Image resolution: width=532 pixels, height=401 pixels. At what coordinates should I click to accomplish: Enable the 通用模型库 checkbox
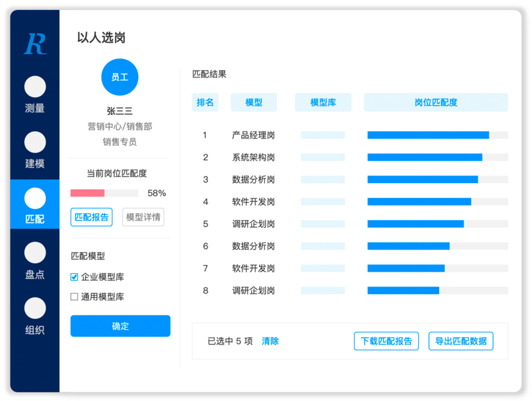pyautogui.click(x=74, y=297)
